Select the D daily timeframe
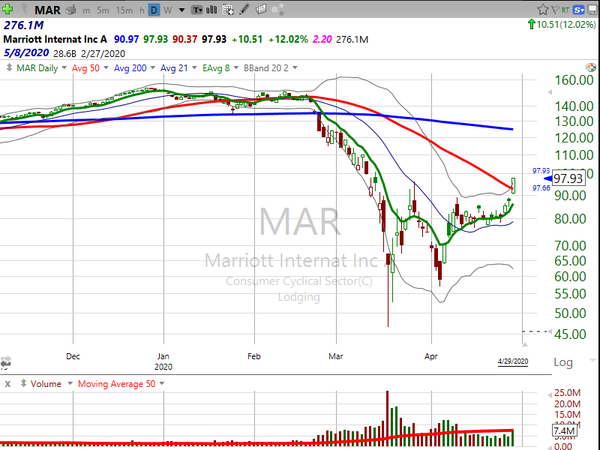 click(154, 10)
